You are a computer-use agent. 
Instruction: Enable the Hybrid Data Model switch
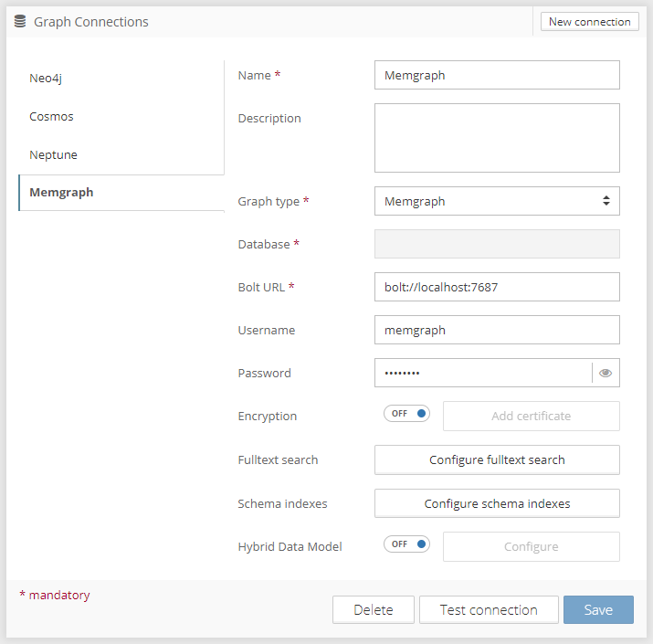pos(406,544)
